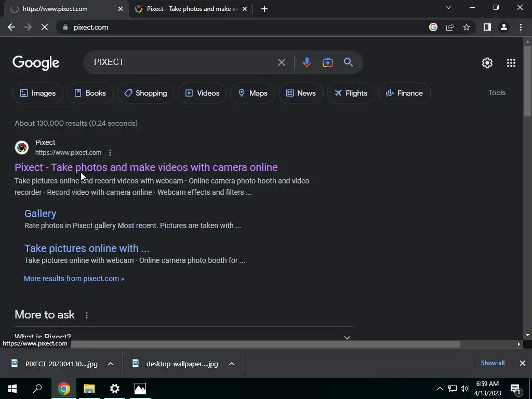Open the browser side panel
Image resolution: width=532 pixels, height=399 pixels.
coord(487,27)
